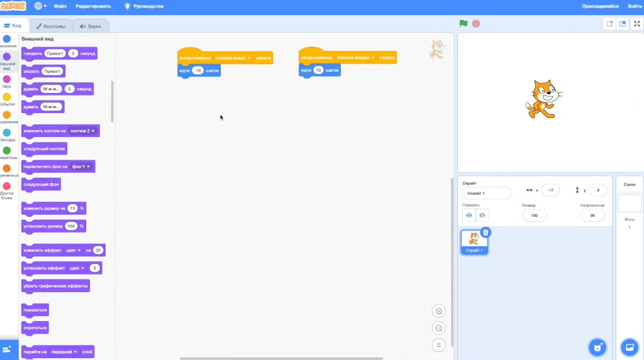Select the Переменные blocks category

7,171
